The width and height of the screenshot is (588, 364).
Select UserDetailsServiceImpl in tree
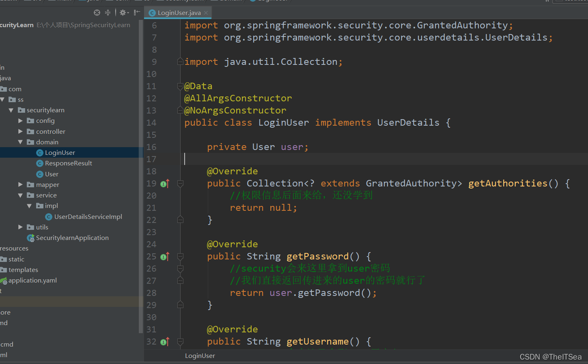click(88, 217)
